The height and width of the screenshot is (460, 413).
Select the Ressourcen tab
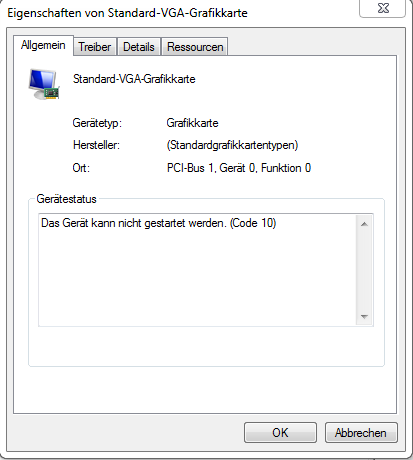pyautogui.click(x=195, y=47)
